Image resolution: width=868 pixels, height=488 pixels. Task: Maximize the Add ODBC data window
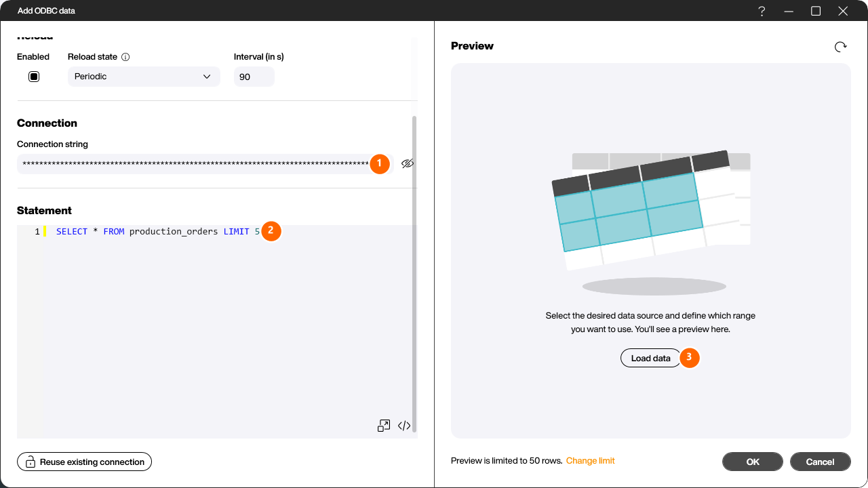pos(816,11)
